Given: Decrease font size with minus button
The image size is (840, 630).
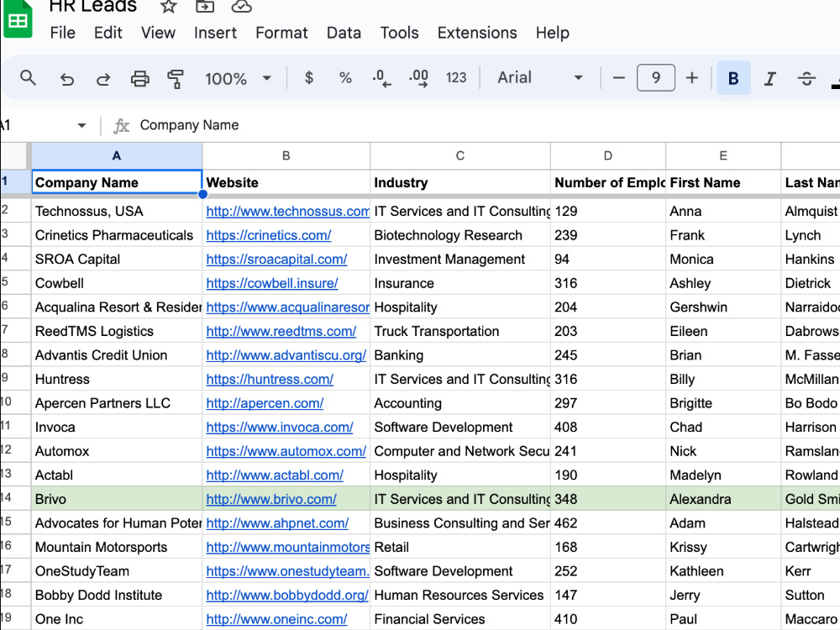Looking at the screenshot, I should point(619,78).
